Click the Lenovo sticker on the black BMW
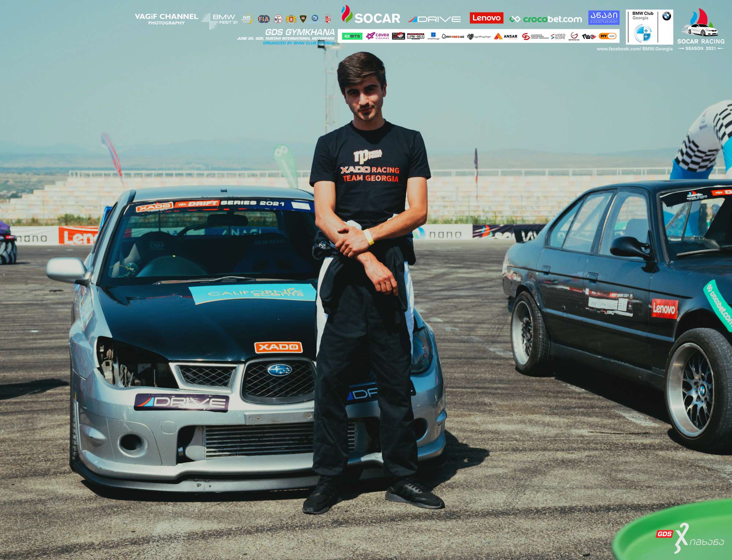Image resolution: width=732 pixels, height=560 pixels. coord(664,308)
